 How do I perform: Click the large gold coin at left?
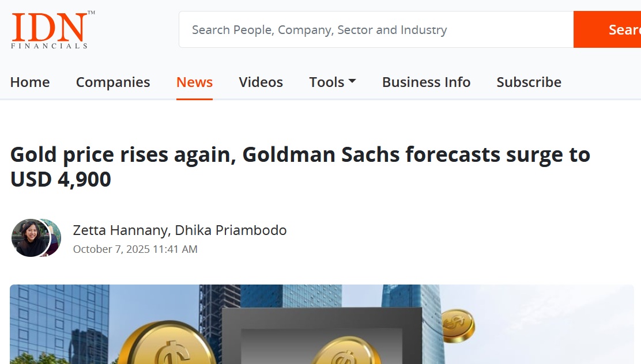(x=167, y=346)
